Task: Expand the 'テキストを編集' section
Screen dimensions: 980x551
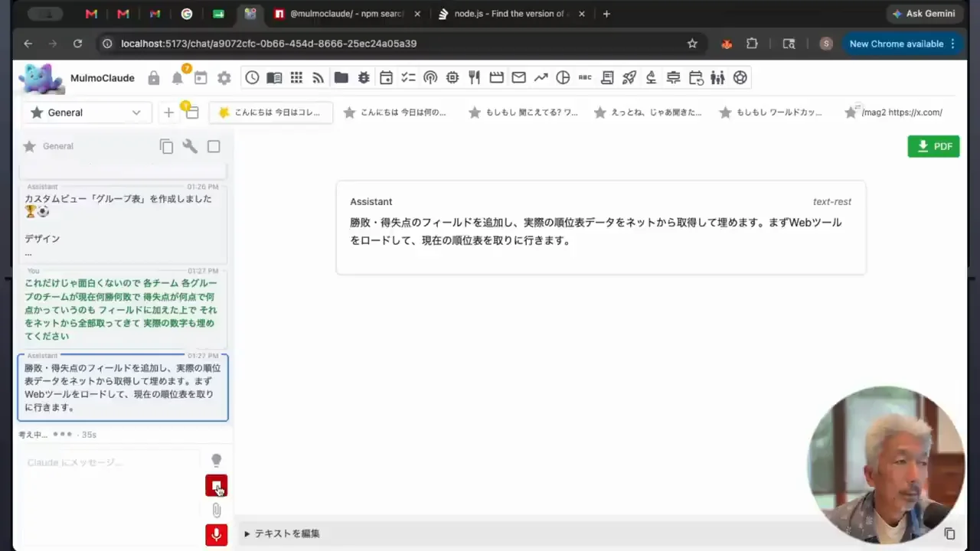Action: tap(283, 533)
